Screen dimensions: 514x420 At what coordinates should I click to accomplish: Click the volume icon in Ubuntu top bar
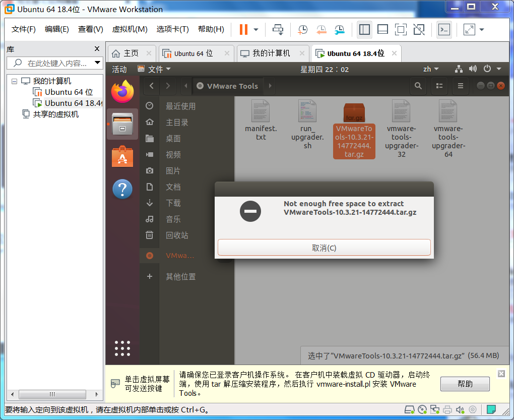coord(473,69)
